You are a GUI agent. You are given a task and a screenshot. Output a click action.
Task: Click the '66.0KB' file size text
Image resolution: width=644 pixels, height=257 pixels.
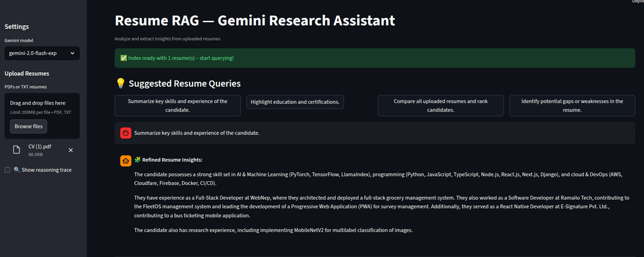(36, 155)
